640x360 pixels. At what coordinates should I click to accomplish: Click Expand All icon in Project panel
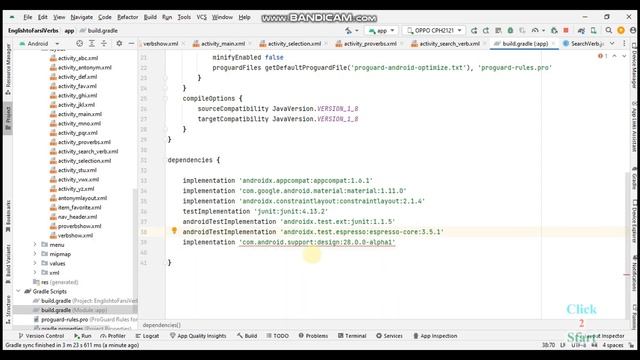(92, 43)
